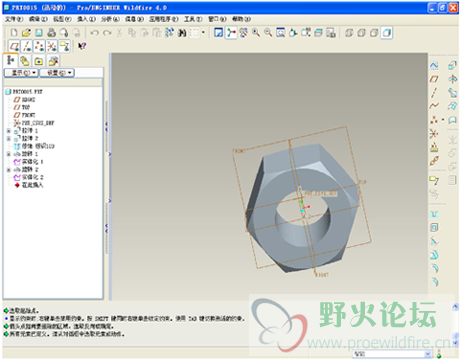Open the 设置 dropdown in model tree
Screen dimensions: 460x361
[x=57, y=73]
